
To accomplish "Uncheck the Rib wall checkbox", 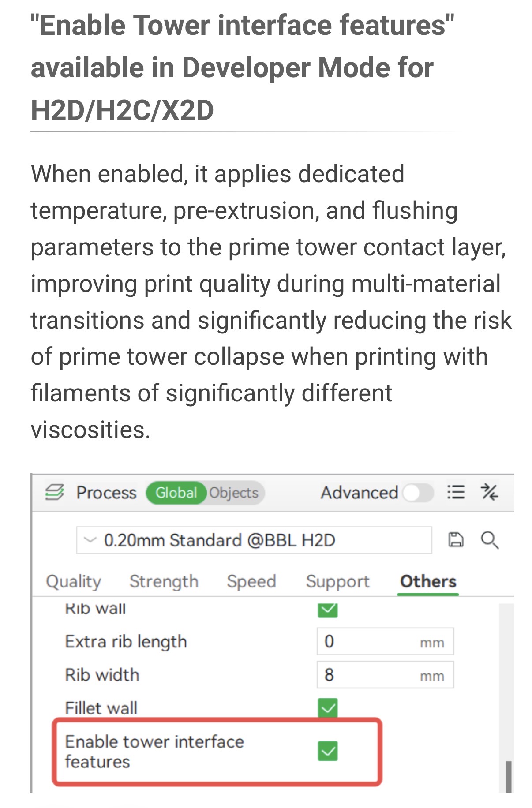I will 328,610.
